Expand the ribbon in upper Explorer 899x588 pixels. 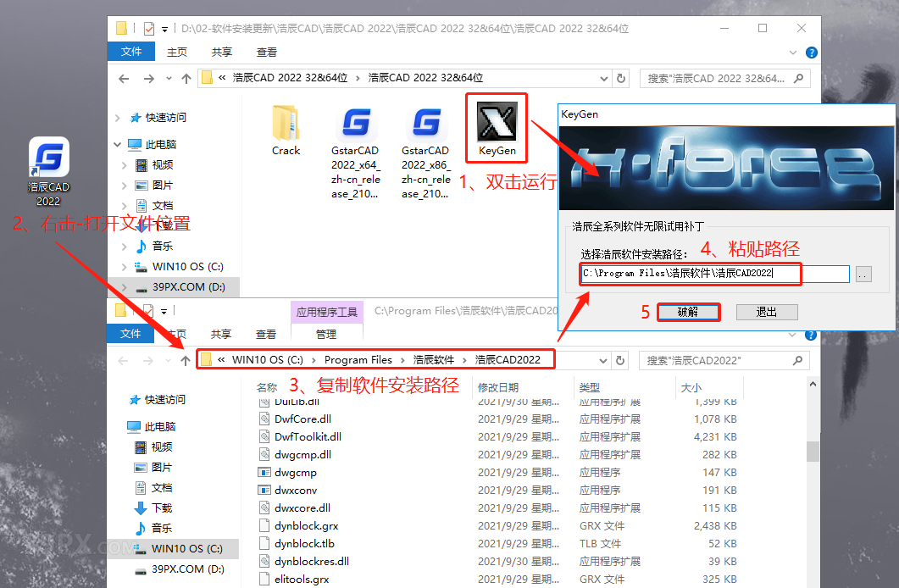tap(793, 53)
